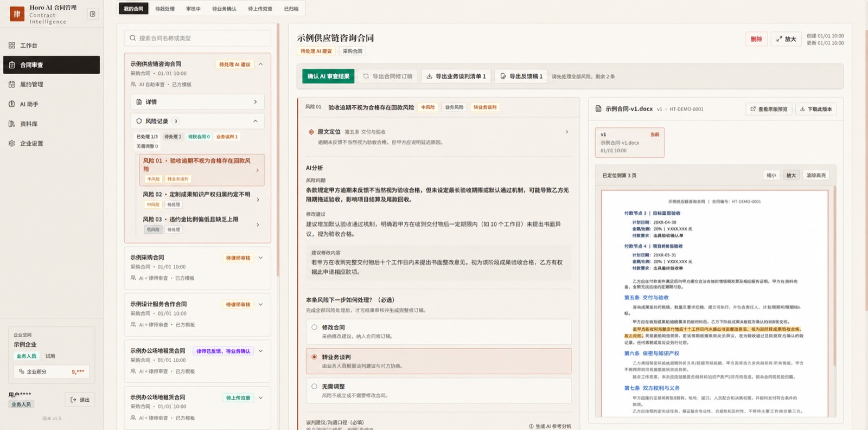The height and width of the screenshot is (430, 868).
Task: Click the contract list vertical scrollbar
Action: (x=278, y=149)
